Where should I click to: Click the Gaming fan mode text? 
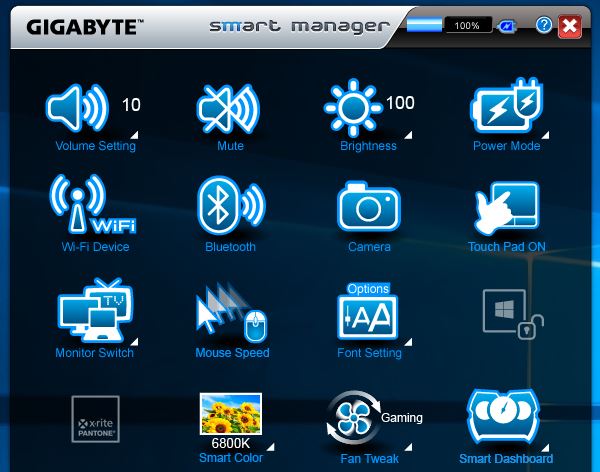point(402,418)
